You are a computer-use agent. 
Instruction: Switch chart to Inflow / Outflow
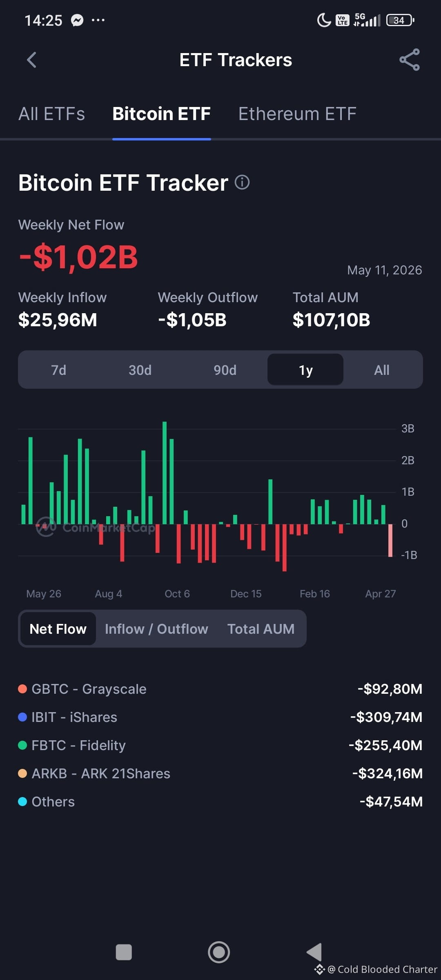[156, 629]
